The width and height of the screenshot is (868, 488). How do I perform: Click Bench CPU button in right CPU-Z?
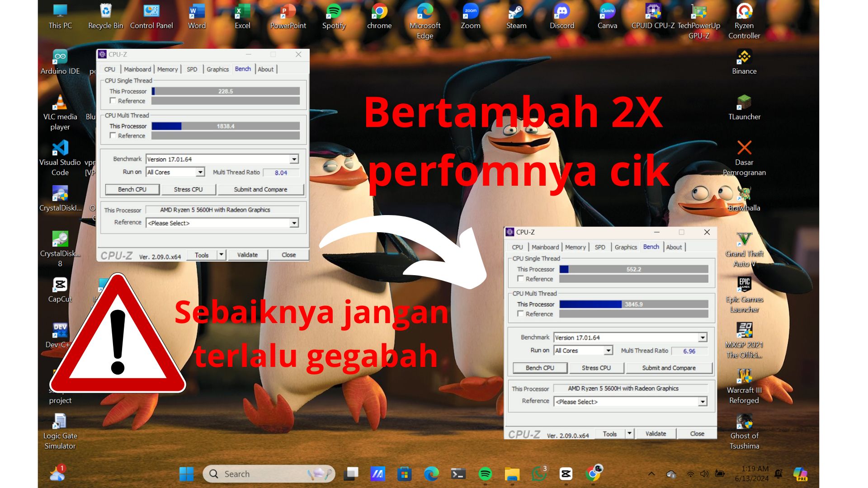(x=540, y=368)
